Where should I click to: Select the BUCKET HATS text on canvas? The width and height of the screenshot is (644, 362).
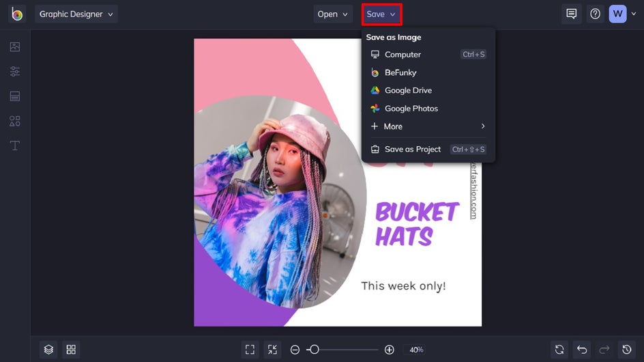(x=417, y=224)
